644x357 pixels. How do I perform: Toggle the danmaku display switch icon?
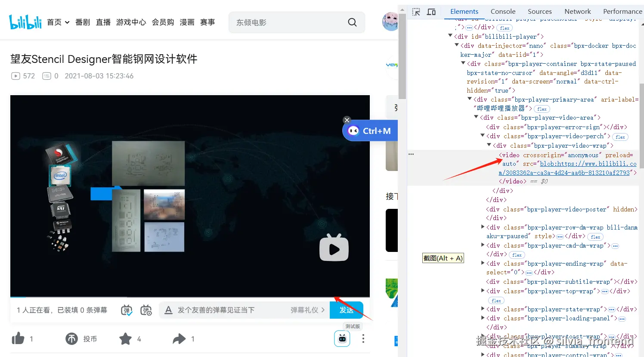click(127, 310)
